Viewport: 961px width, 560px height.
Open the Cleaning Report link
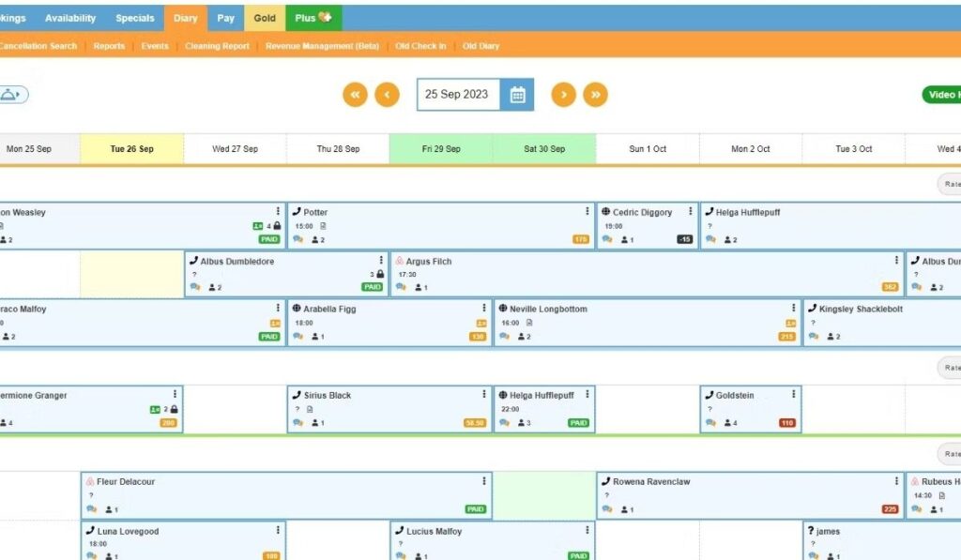click(217, 46)
